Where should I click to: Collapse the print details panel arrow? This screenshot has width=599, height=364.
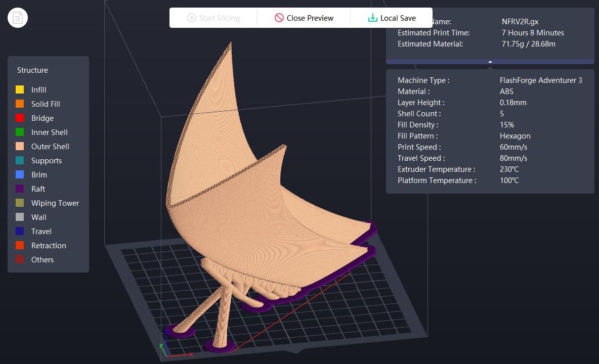point(490,62)
